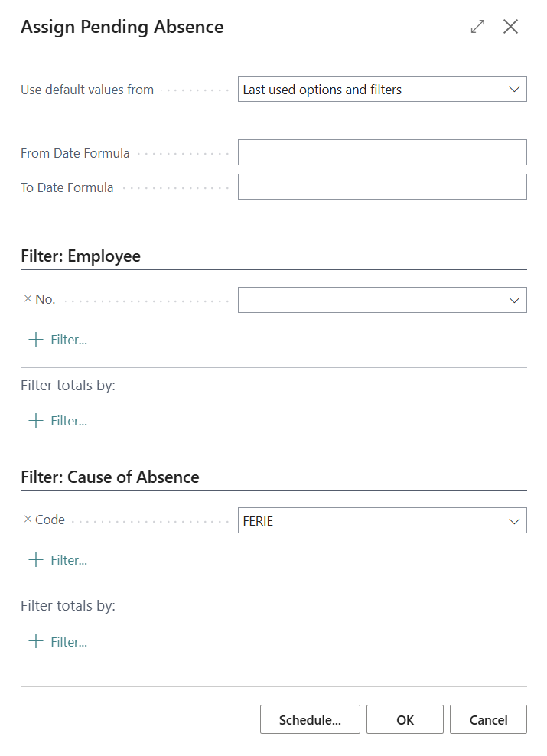Open Use default values from dropdown
The image size is (547, 756).
[383, 90]
